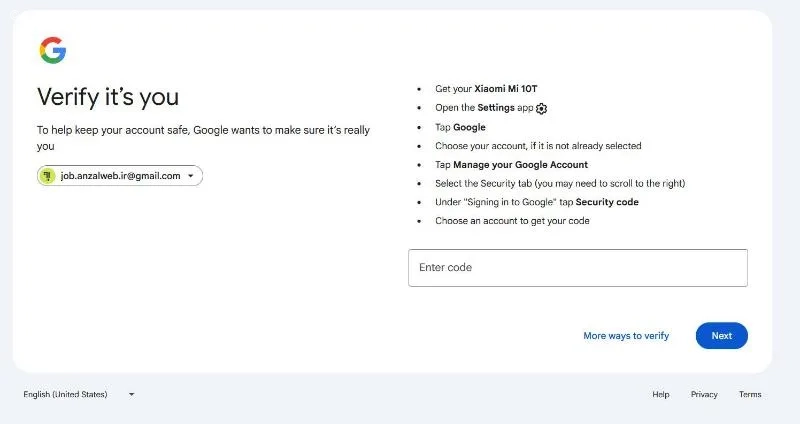Focus the Enter code field

[578, 268]
